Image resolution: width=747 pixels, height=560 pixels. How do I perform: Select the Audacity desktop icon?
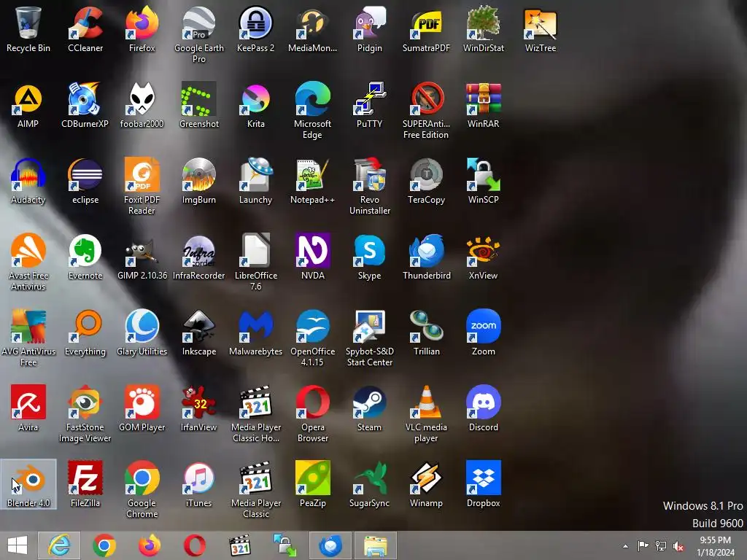tap(28, 181)
